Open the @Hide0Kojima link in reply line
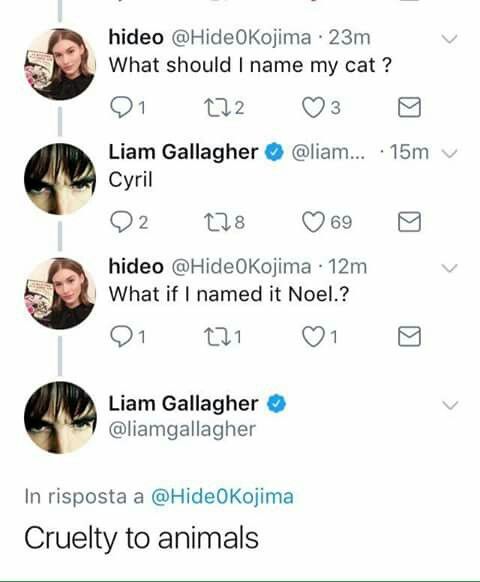 click(222, 497)
